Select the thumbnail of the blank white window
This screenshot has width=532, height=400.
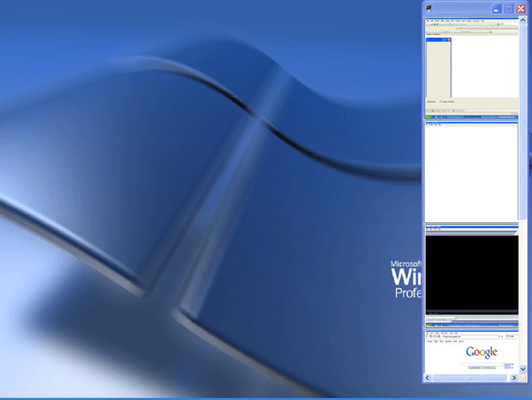[472, 172]
